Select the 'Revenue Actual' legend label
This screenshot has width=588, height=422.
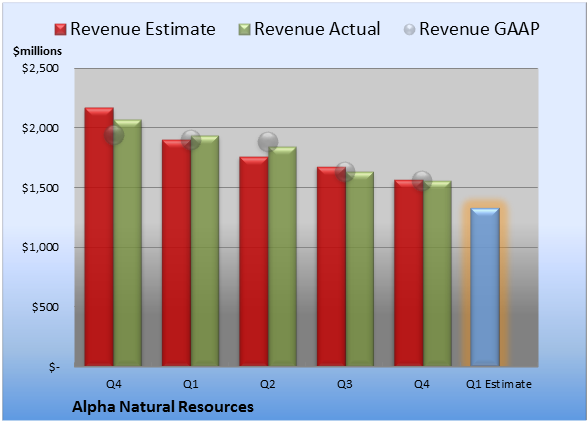(x=317, y=29)
